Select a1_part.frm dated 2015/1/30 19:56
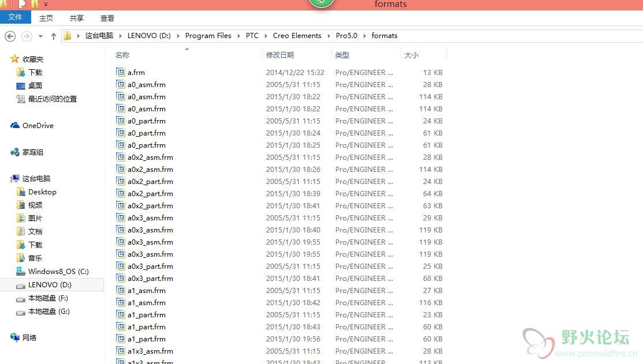This screenshot has height=364, width=643. (147, 339)
